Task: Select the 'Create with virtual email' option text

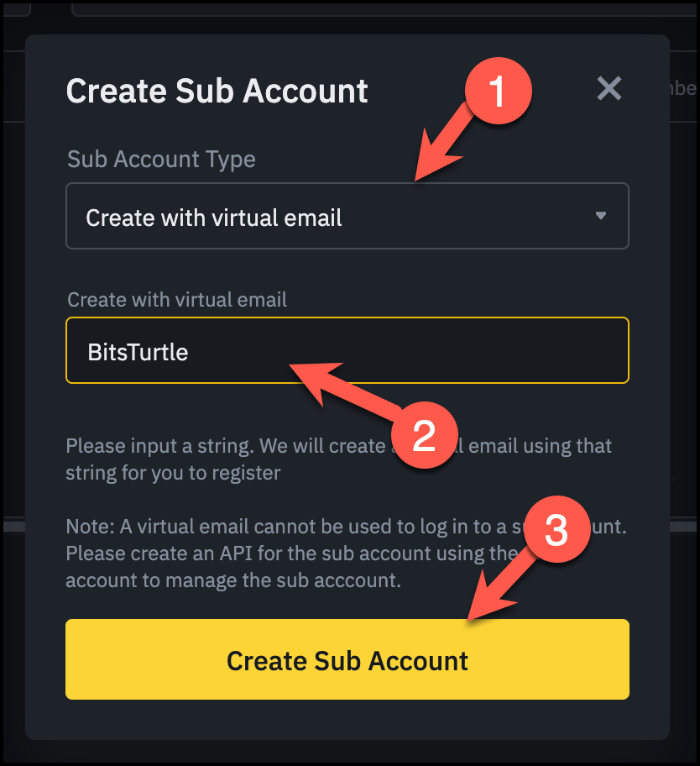Action: click(x=214, y=218)
